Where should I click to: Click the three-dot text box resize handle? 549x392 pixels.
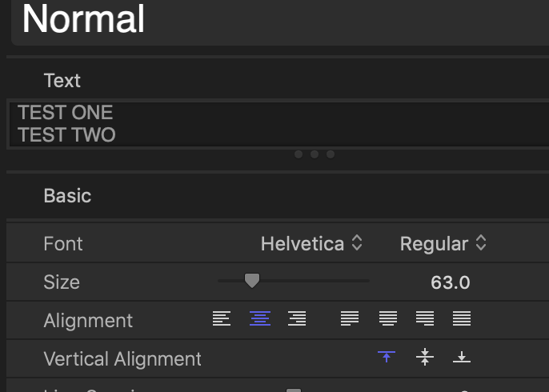point(315,154)
